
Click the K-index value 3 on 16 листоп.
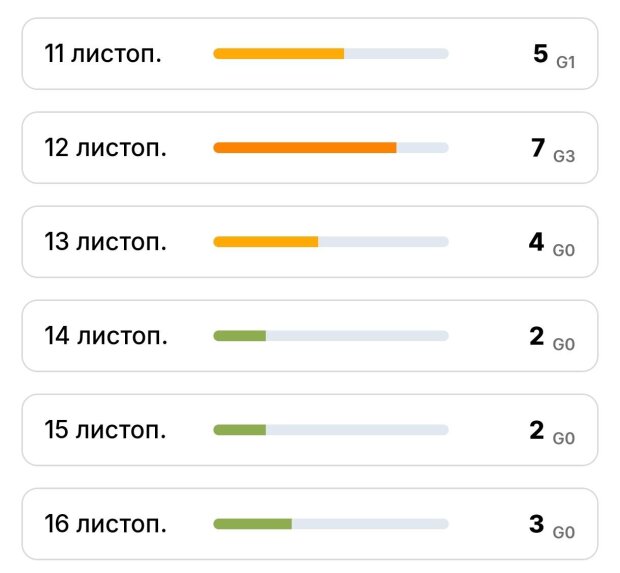pos(537,524)
